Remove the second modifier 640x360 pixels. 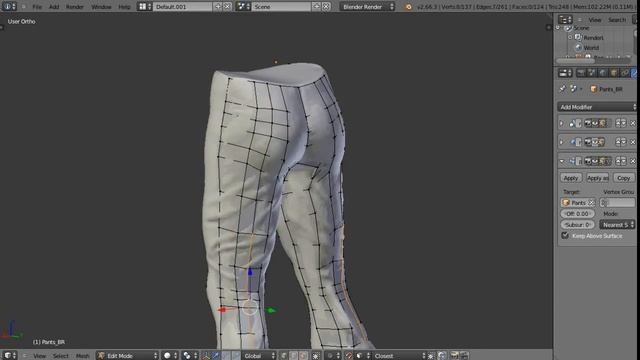pyautogui.click(x=633, y=142)
